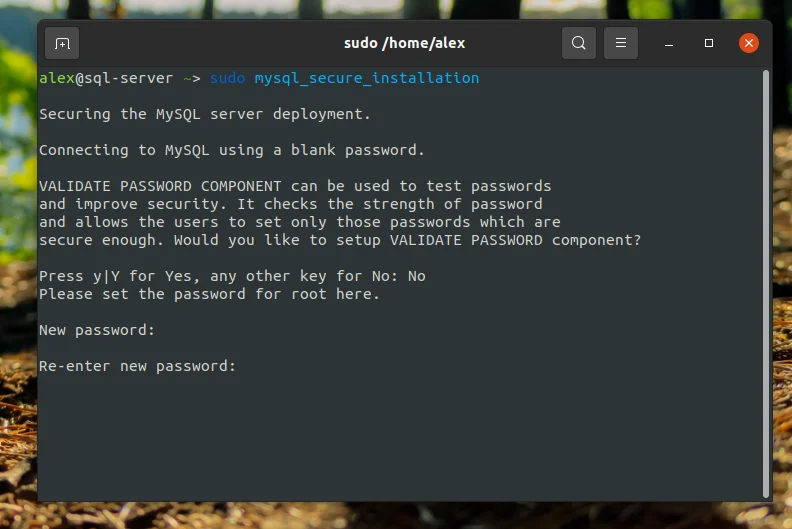Click "Connecting to MySQL using a blank password."
792x529 pixels.
[232, 150]
